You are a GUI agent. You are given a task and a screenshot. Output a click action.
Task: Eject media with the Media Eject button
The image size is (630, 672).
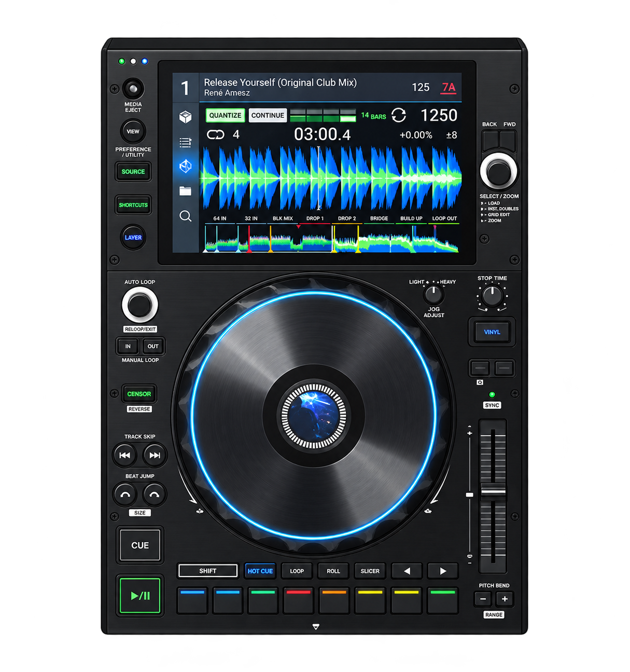tap(133, 89)
